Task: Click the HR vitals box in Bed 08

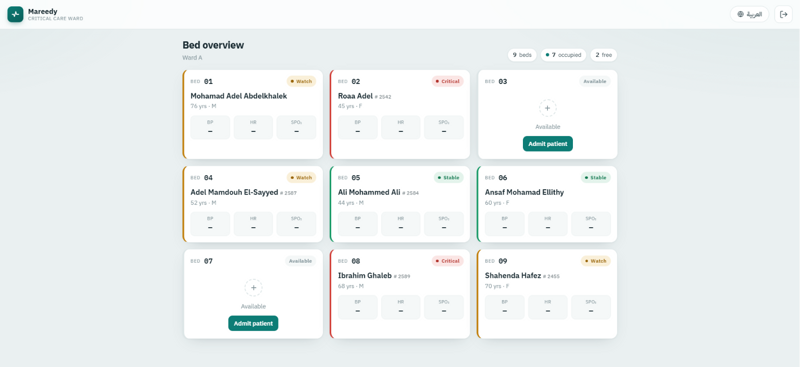Action: pyautogui.click(x=401, y=307)
